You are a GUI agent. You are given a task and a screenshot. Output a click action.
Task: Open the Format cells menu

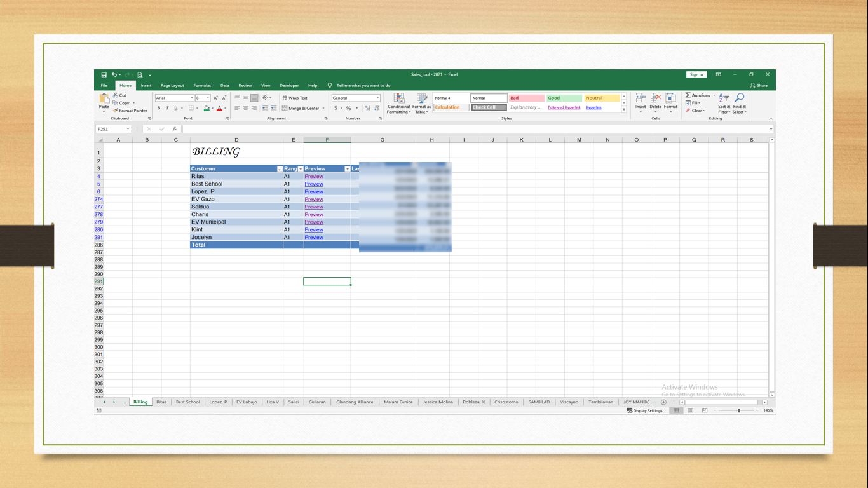coord(670,103)
